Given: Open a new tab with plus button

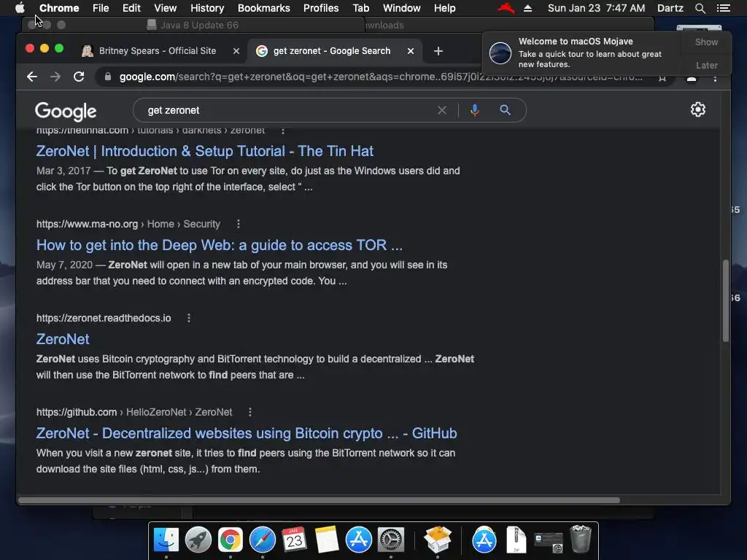Looking at the screenshot, I should [x=438, y=51].
